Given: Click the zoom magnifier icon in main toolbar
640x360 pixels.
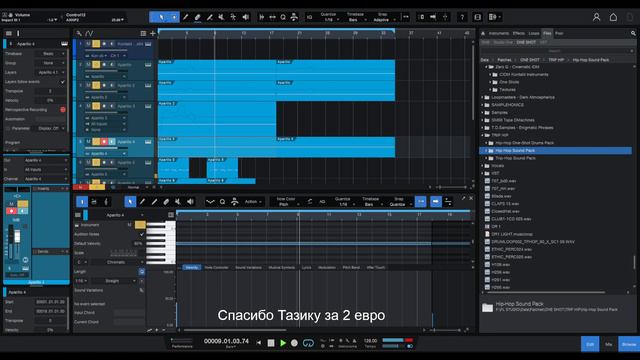Looking at the screenshot, I should point(283,17).
